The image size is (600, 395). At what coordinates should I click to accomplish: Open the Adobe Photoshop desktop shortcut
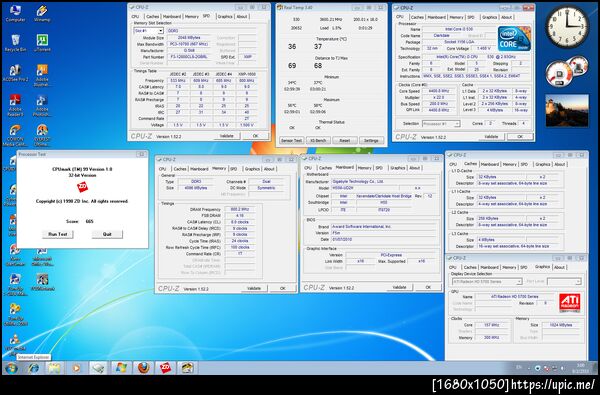42,105
